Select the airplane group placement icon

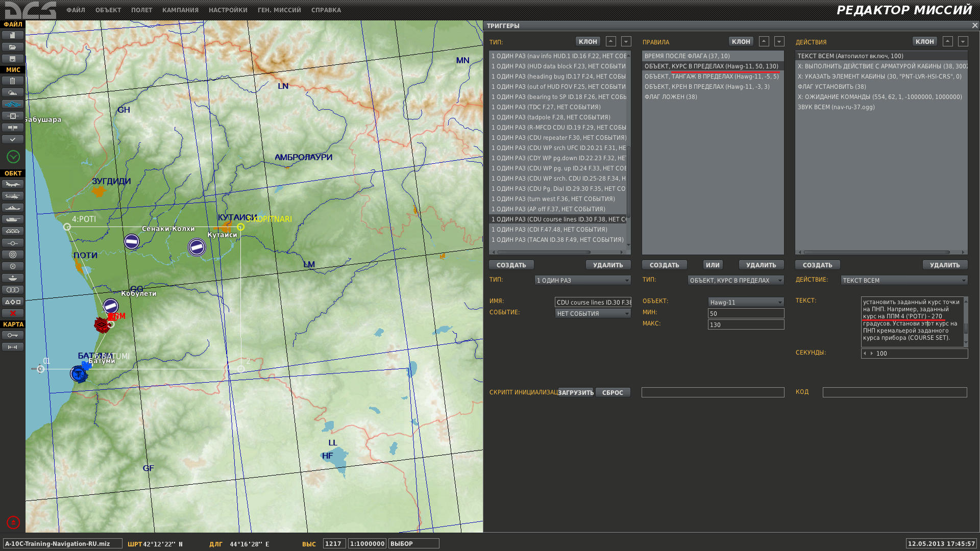13,184
